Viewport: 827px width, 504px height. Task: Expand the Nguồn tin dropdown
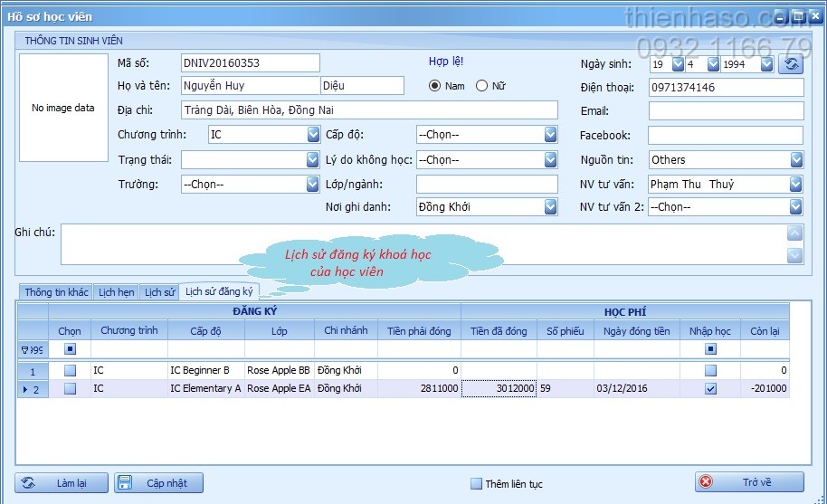point(796,159)
